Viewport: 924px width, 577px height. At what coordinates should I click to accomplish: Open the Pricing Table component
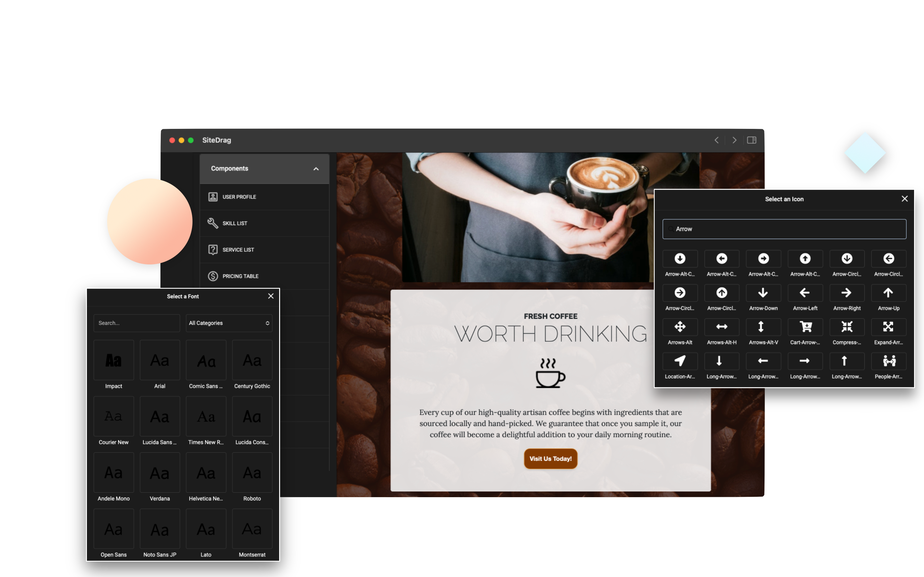pyautogui.click(x=264, y=276)
